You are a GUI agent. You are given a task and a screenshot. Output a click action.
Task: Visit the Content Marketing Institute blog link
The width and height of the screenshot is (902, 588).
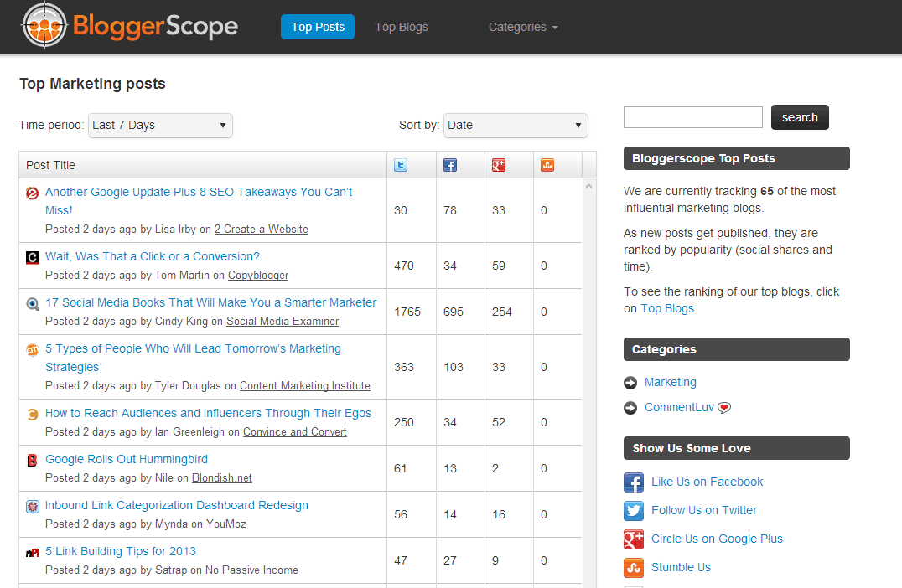click(x=305, y=385)
